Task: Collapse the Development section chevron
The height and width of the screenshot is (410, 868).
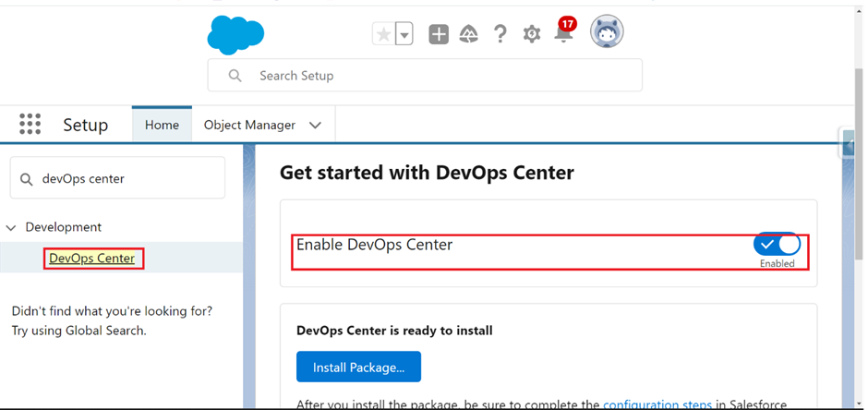Action: [11, 227]
